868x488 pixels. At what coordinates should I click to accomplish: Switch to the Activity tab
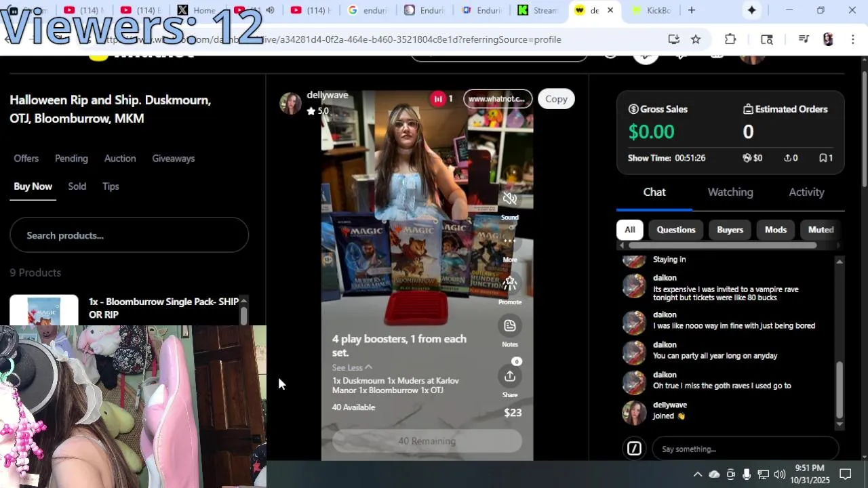pos(806,192)
